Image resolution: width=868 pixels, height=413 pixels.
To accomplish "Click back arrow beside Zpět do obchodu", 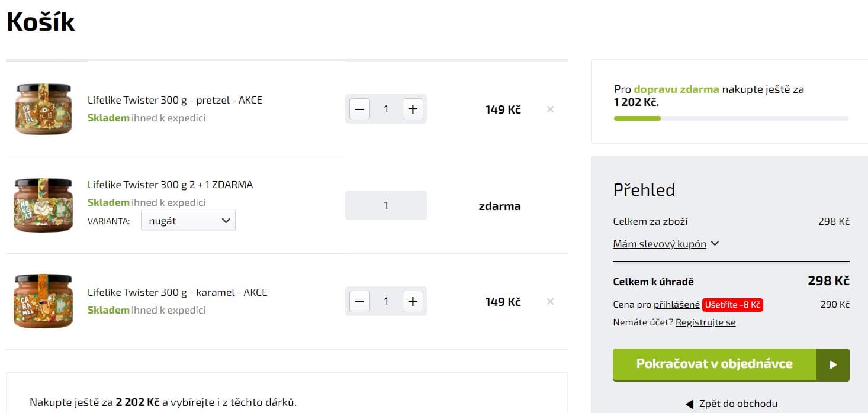I will pyautogui.click(x=689, y=404).
